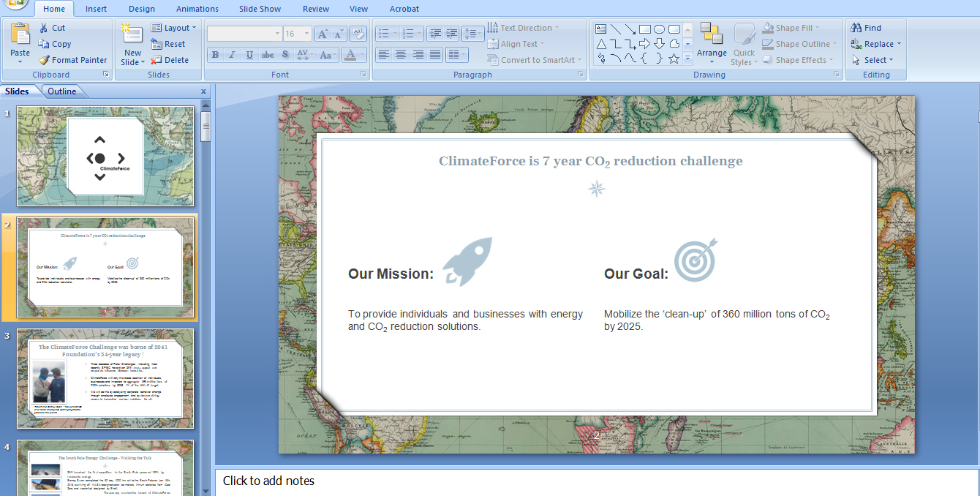Activate the Format Painter brush
The height and width of the screenshot is (496, 980).
[x=72, y=60]
